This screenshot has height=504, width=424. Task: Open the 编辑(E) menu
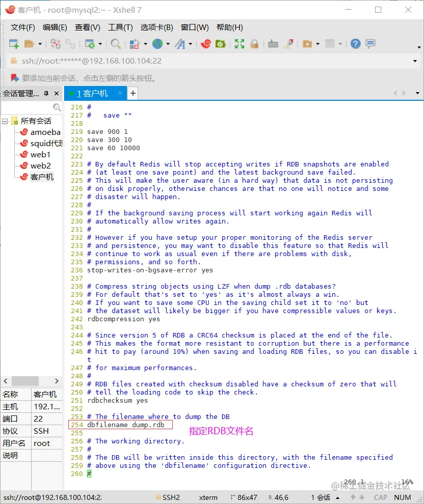(x=55, y=27)
